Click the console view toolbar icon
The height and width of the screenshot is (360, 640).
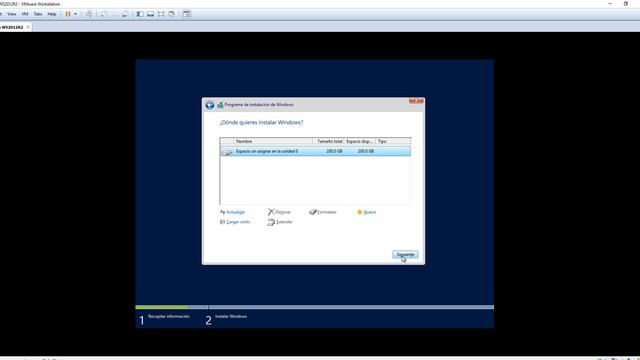click(x=187, y=14)
